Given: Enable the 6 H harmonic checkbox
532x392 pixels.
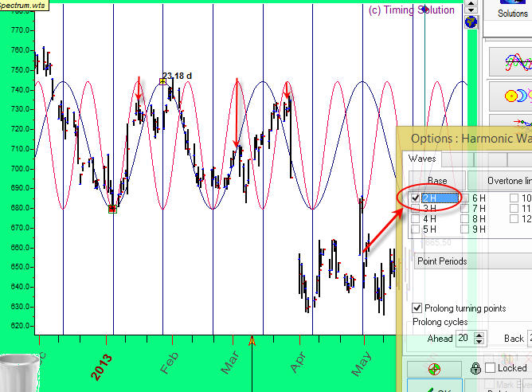Looking at the screenshot, I should tap(465, 198).
